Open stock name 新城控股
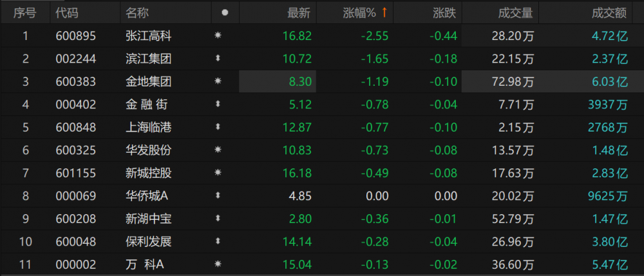Screen dimensions: 644x276 point(149,173)
